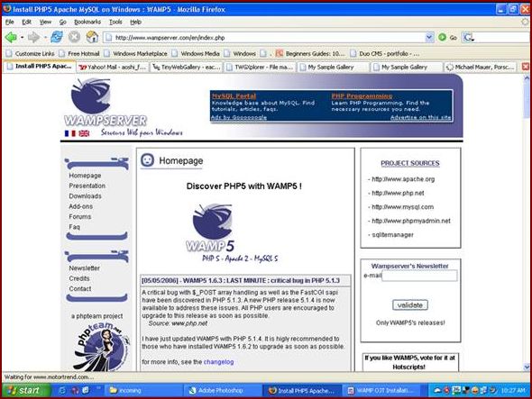This screenshot has width=532, height=399.
Task: Click the green Back arrow button
Action: click(x=11, y=37)
